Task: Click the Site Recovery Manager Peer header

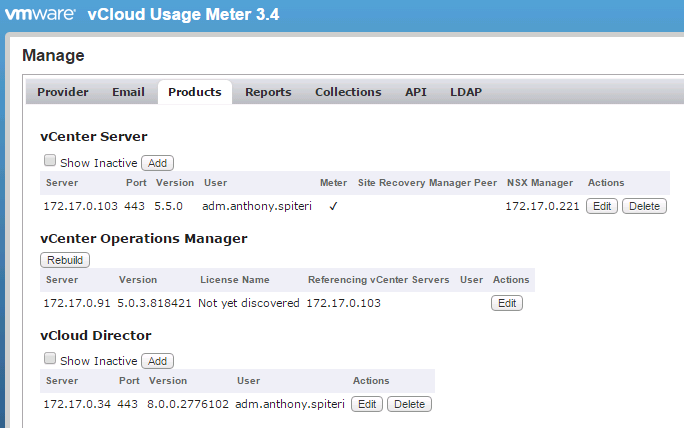Action: [428, 183]
